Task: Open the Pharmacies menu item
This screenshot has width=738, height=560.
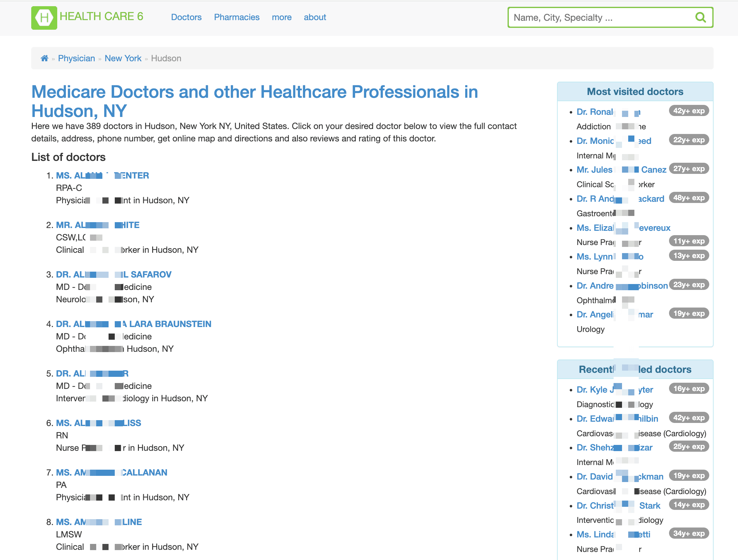Action: point(237,17)
